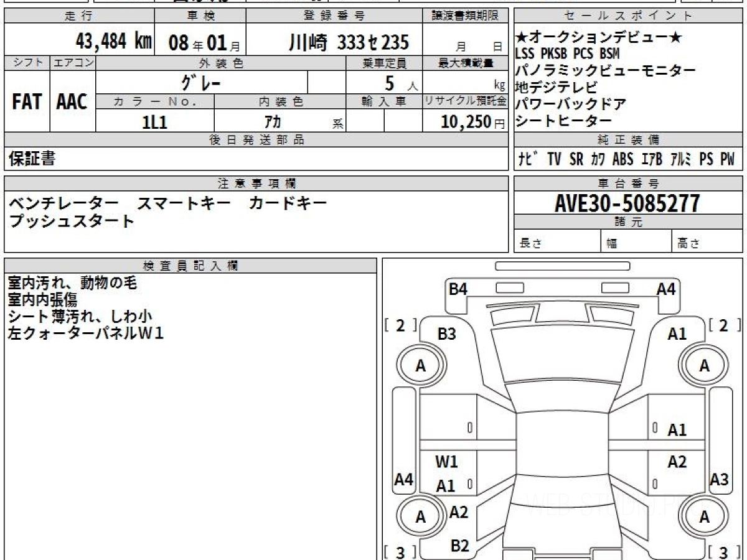Click the 注意事項欄 header

[x=256, y=184]
